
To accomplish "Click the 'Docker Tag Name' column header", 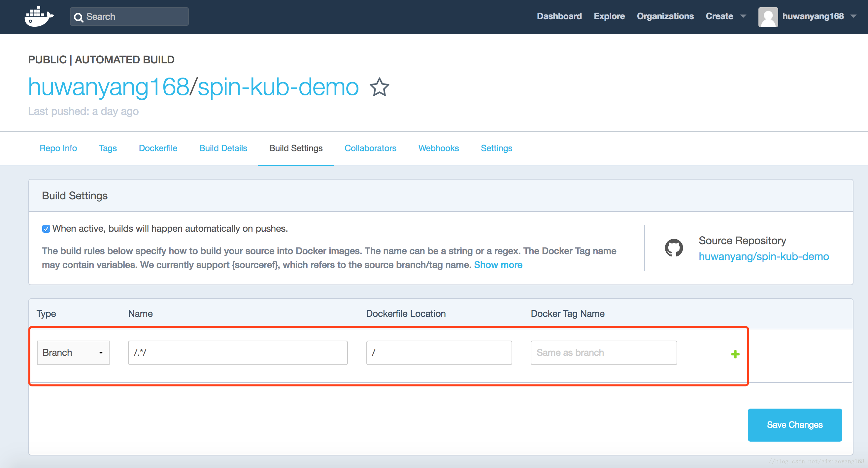I will (567, 314).
